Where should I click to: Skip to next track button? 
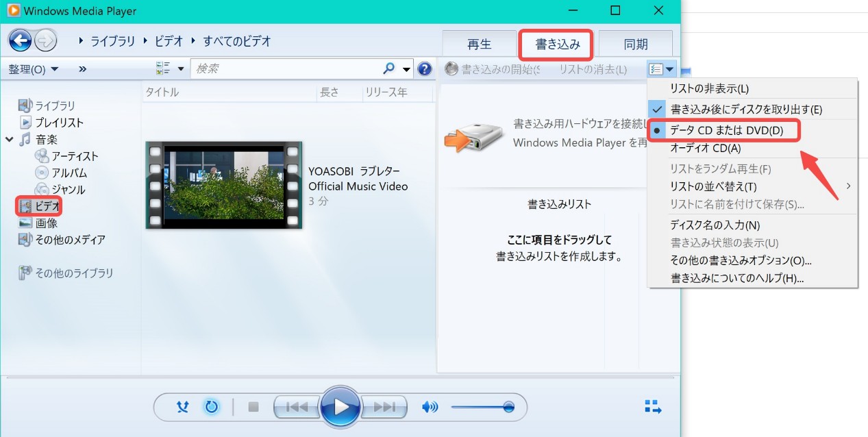click(384, 407)
